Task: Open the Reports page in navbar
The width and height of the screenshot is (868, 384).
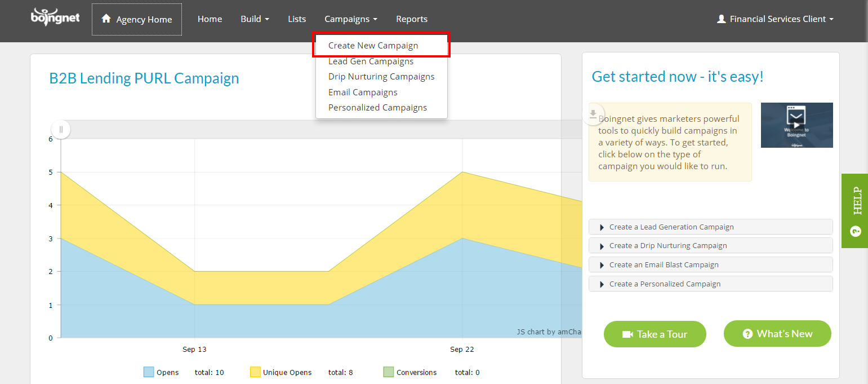Action: click(x=411, y=19)
